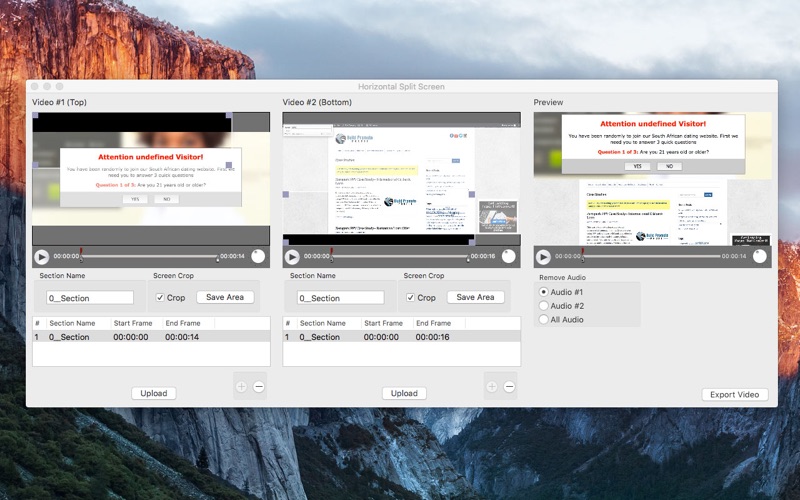This screenshot has width=800, height=500.
Task: Click the minus icon under Video #2 table
Action: (509, 387)
